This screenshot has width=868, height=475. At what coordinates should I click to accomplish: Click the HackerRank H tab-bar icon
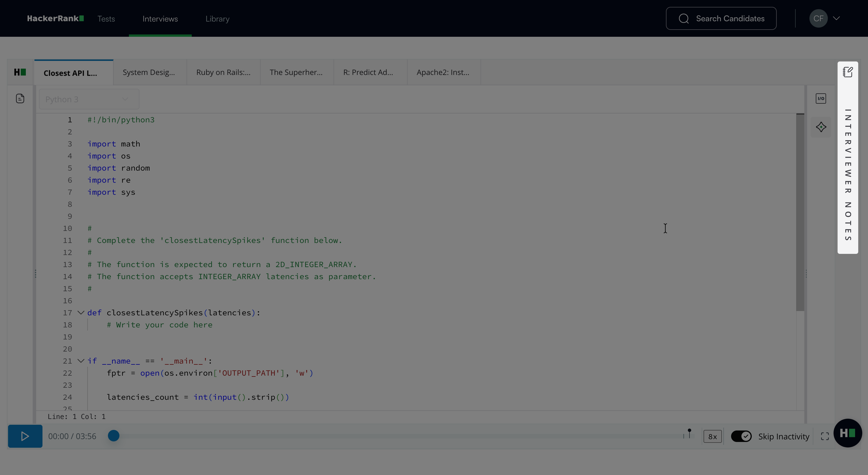coord(20,72)
